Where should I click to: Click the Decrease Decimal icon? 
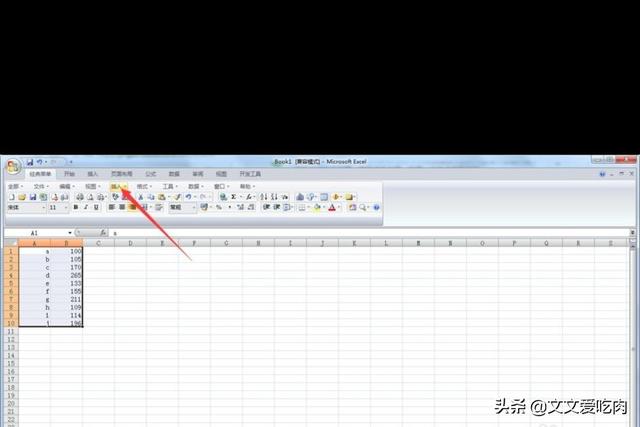coord(251,207)
